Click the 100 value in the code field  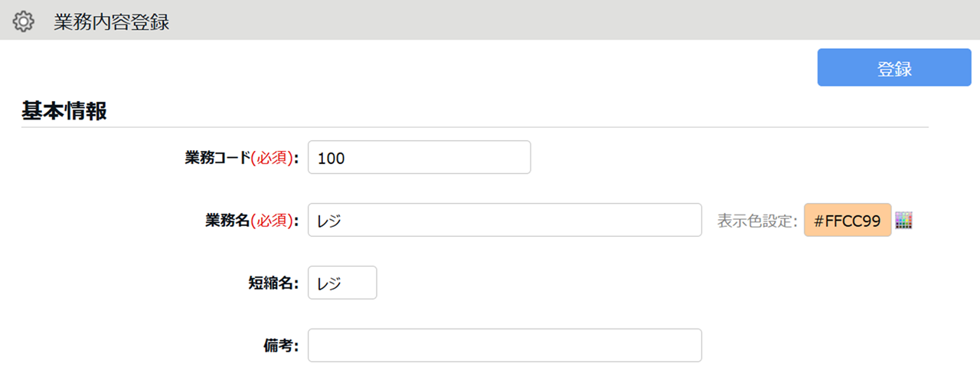[332, 159]
